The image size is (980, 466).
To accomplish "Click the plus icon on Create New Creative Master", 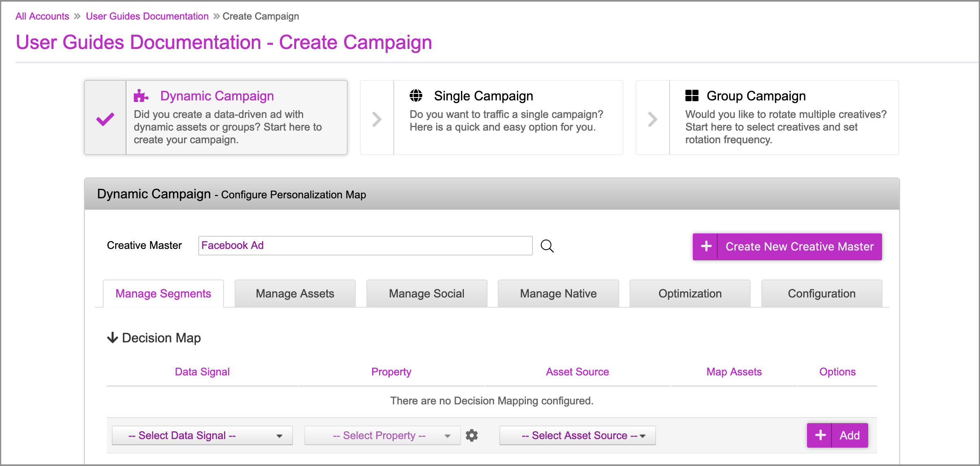I will [706, 246].
